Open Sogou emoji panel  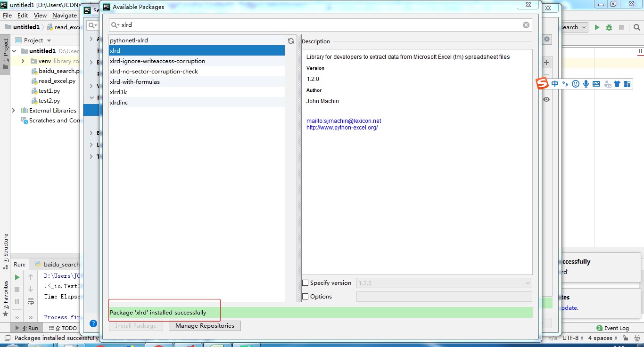tap(575, 84)
